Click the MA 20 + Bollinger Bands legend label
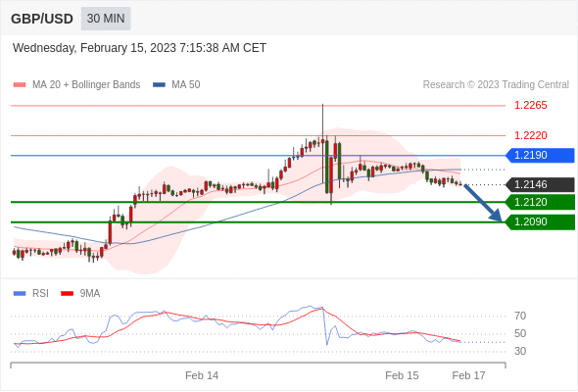The height and width of the screenshot is (392, 578). point(86,85)
